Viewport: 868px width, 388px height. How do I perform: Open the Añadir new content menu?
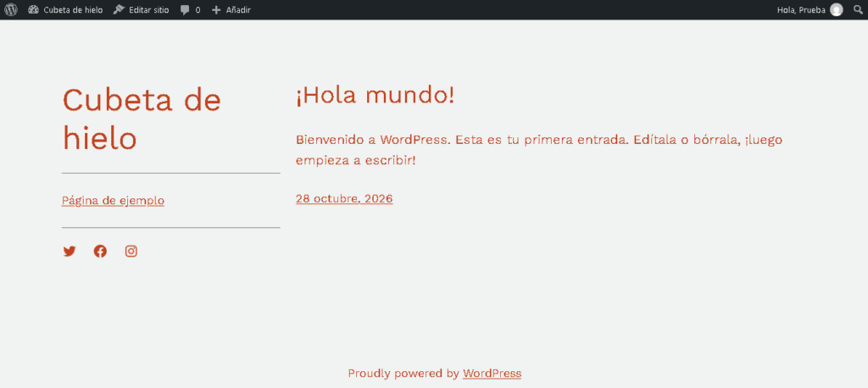231,9
